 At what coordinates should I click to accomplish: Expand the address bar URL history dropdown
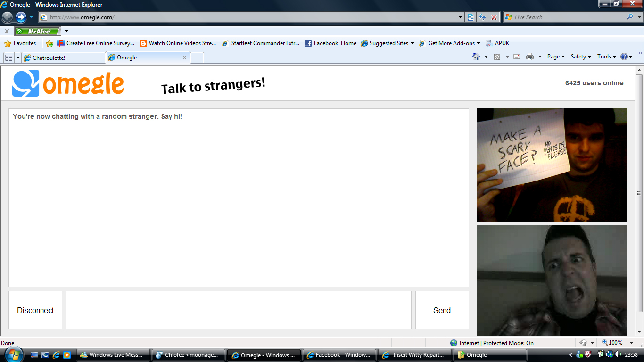click(461, 17)
